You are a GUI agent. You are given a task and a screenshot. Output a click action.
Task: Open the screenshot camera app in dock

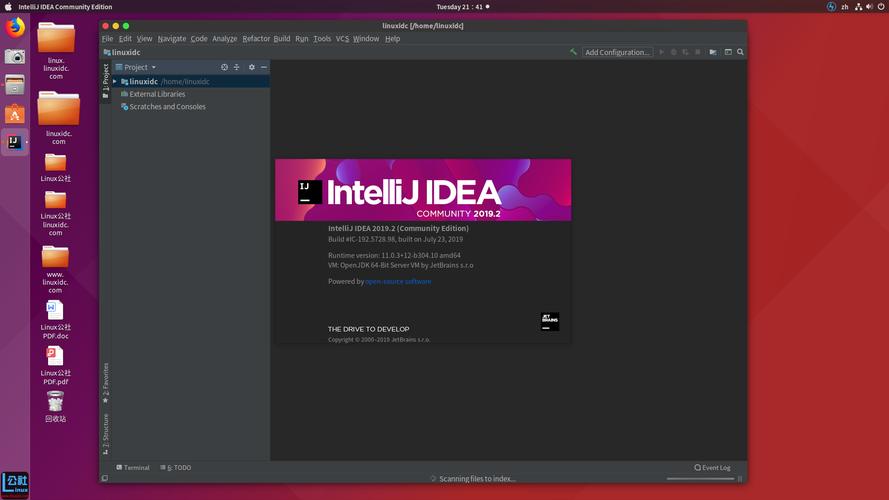pos(15,56)
